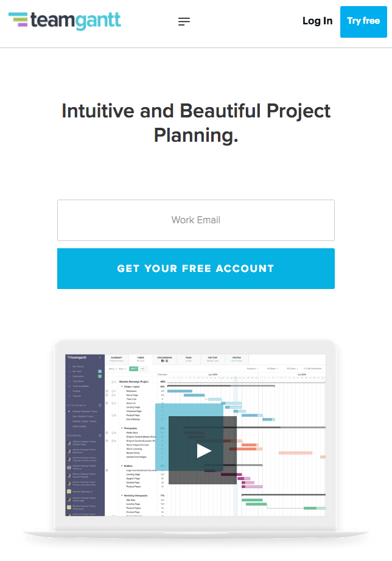Play the product demo video
This screenshot has height=561, width=392.
[203, 450]
